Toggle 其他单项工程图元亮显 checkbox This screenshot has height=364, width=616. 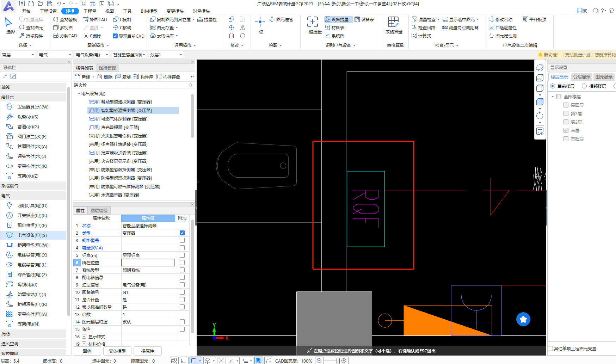(550, 348)
